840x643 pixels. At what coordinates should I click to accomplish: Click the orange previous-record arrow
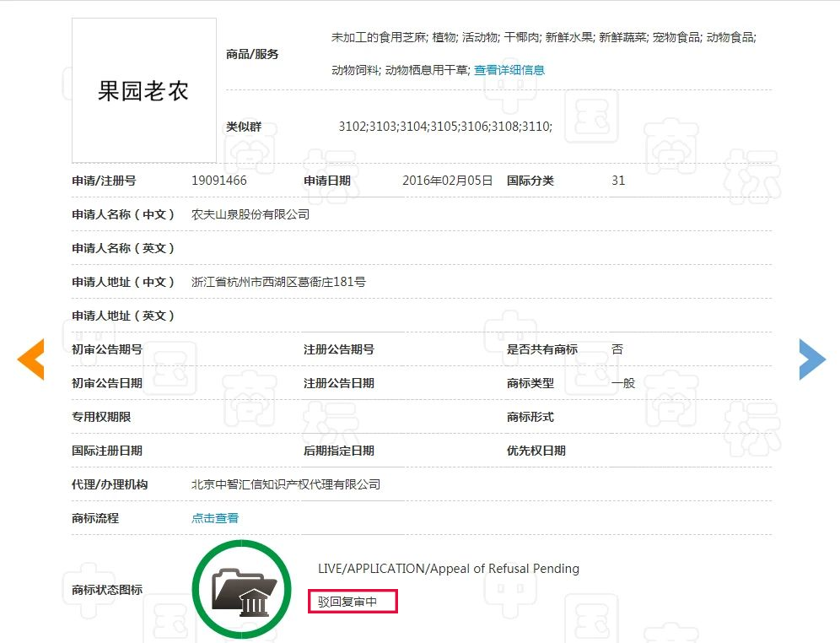(31, 359)
